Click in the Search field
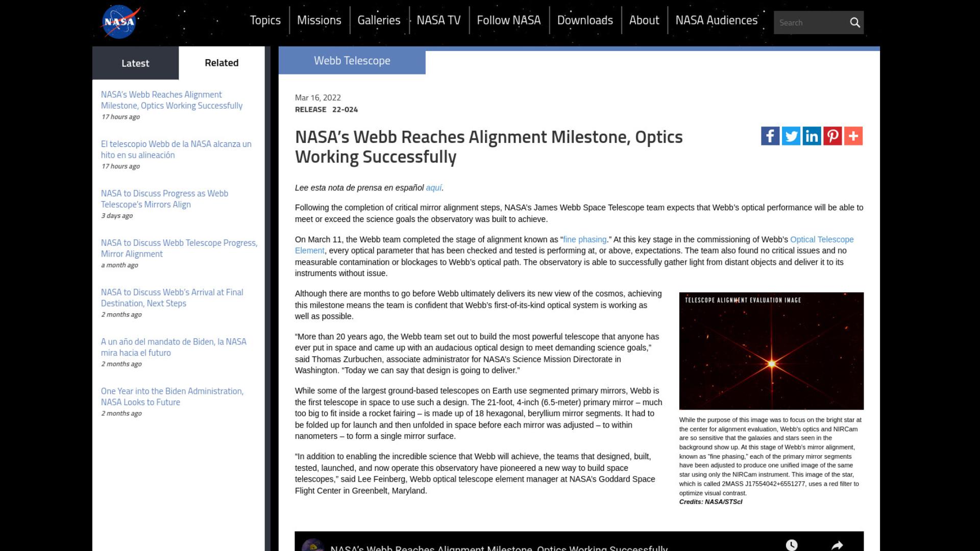The image size is (980, 551). (811, 22)
